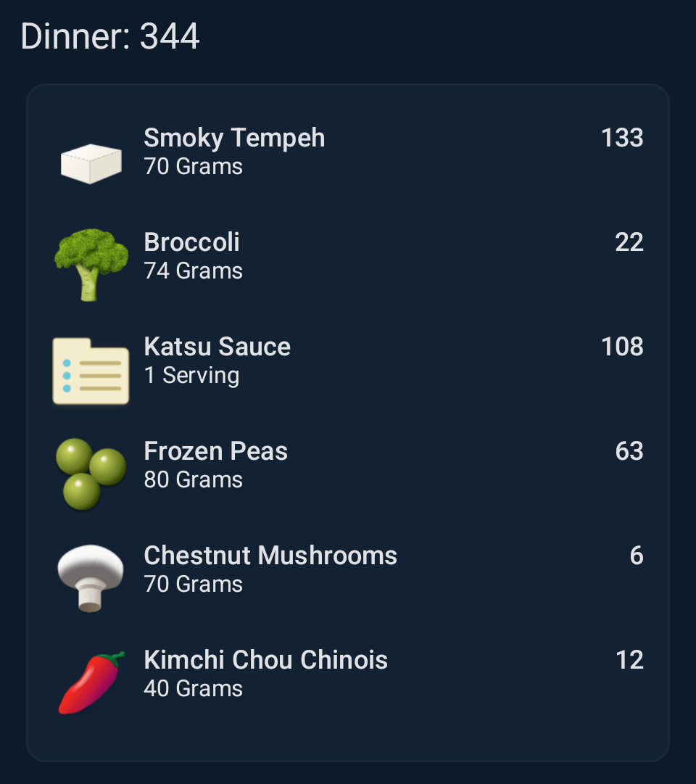Click the 40 Grams amount for Kimchi
This screenshot has width=696, height=784.
pyautogui.click(x=193, y=689)
